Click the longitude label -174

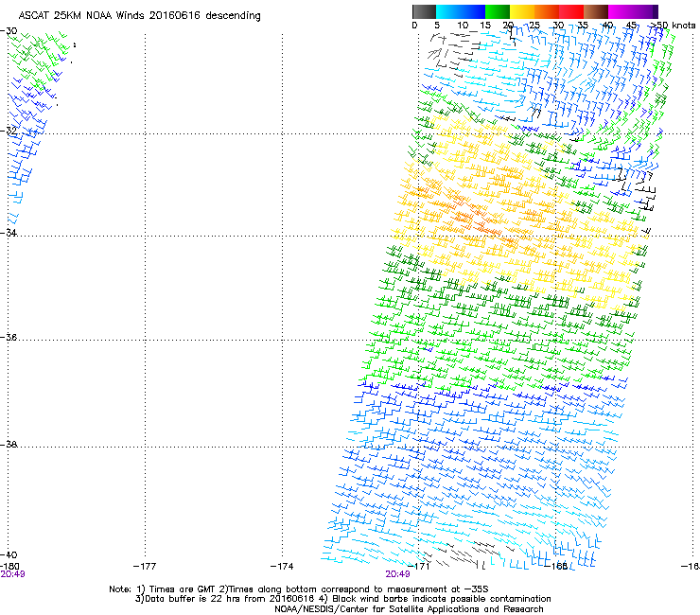click(x=282, y=566)
